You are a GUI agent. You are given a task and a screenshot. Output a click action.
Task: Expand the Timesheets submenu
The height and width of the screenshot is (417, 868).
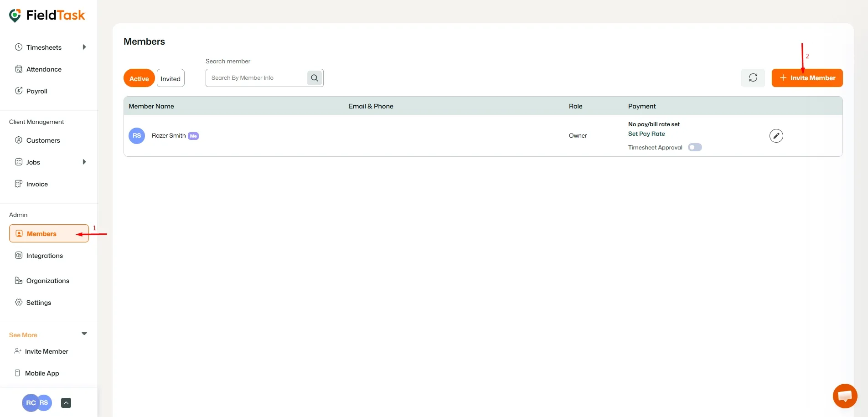coord(83,47)
